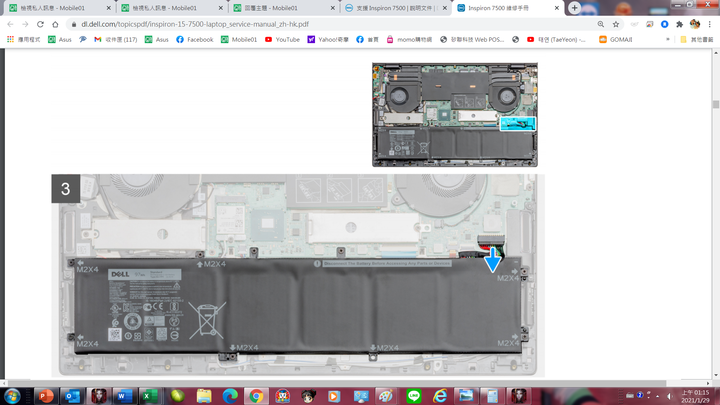
Task: Close the Inspiron 7500 service manual tab
Action: (x=557, y=8)
